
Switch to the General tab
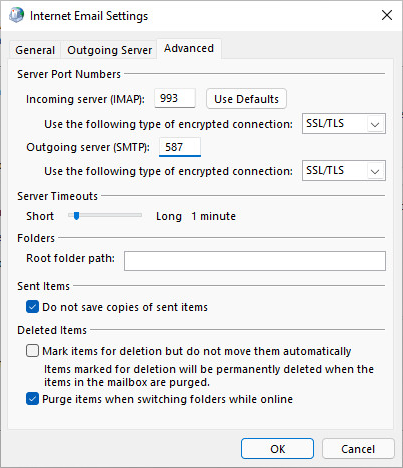[x=35, y=50]
